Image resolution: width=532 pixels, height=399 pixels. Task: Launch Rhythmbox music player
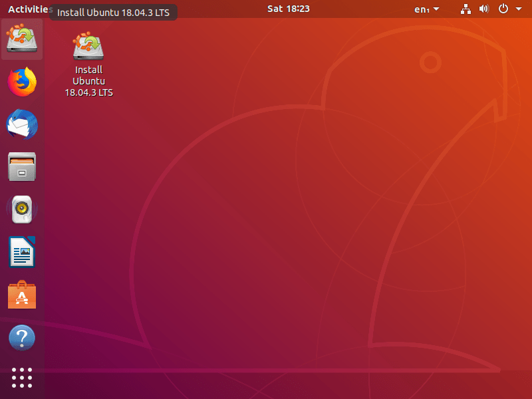[x=22, y=209]
